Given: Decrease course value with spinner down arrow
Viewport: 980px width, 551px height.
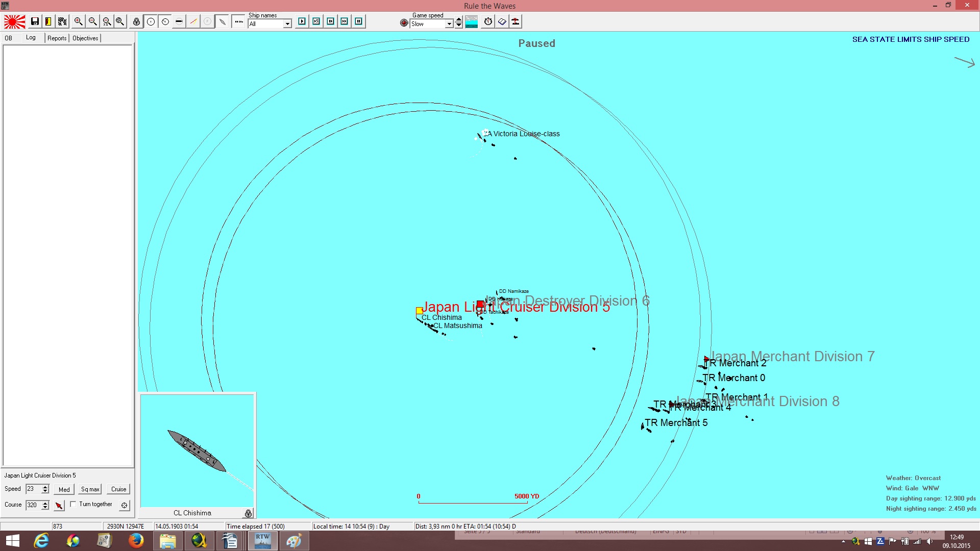Looking at the screenshot, I should point(45,508).
